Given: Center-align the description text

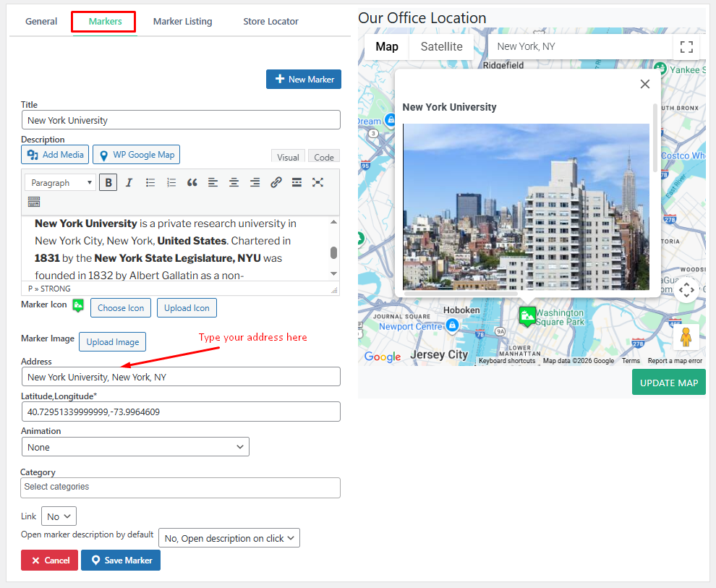Looking at the screenshot, I should point(234,182).
